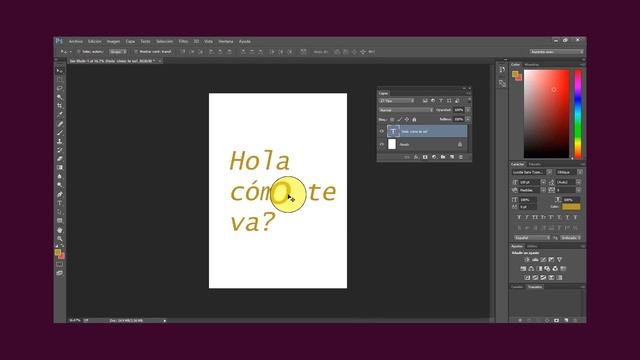Toggle lock transparent pixels in Layers
The image size is (640, 360).
[x=392, y=120]
